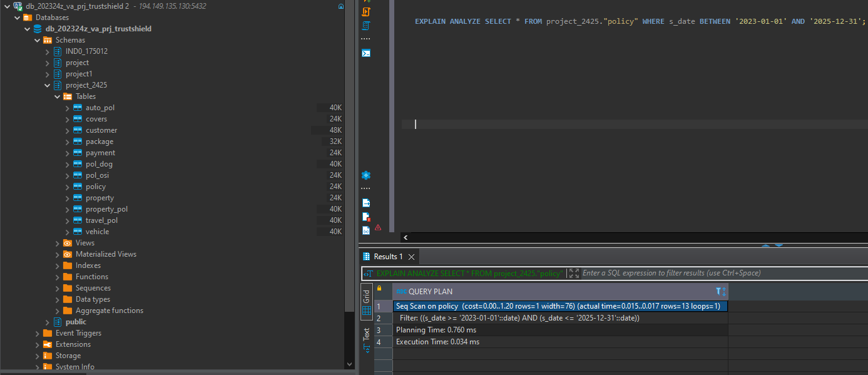The height and width of the screenshot is (375, 868).
Task: Expand the Views folder
Action: tap(58, 243)
